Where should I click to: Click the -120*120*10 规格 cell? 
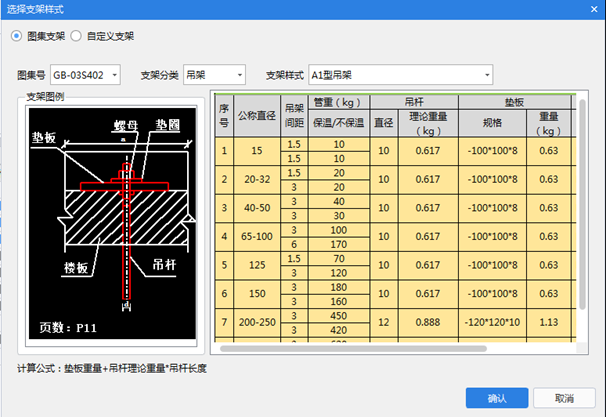[493, 320]
